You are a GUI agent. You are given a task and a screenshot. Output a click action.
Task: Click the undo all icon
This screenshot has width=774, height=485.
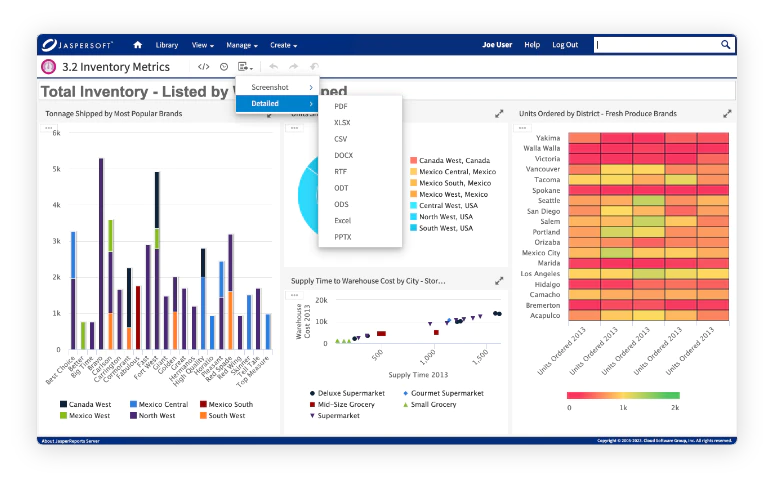pyautogui.click(x=314, y=66)
